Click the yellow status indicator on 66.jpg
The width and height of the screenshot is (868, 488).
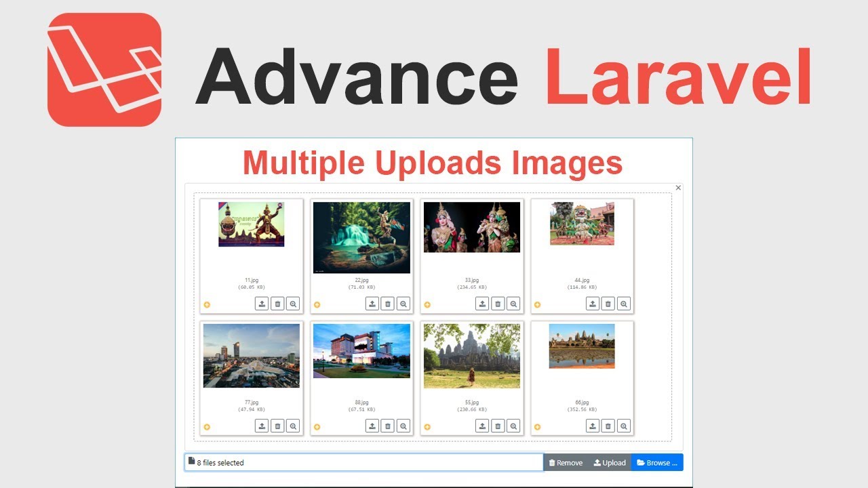537,427
